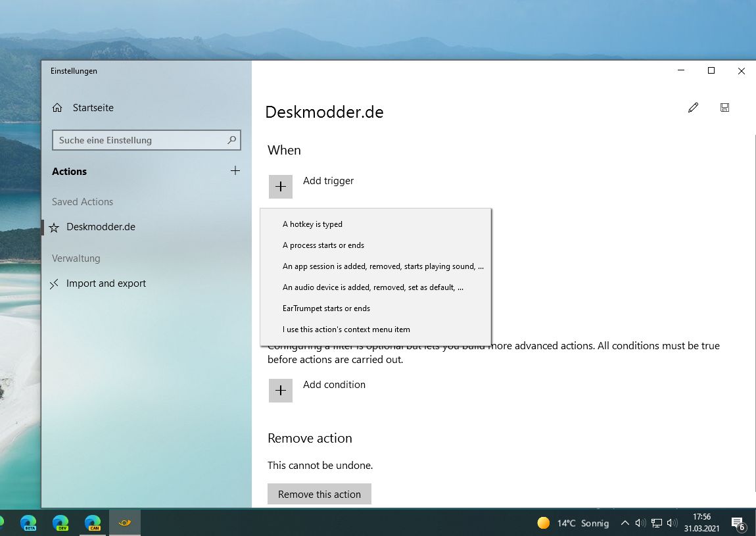Click the active EarTrumpet settings taskbar icon
Viewport: 756px width, 536px height.
coord(125,522)
